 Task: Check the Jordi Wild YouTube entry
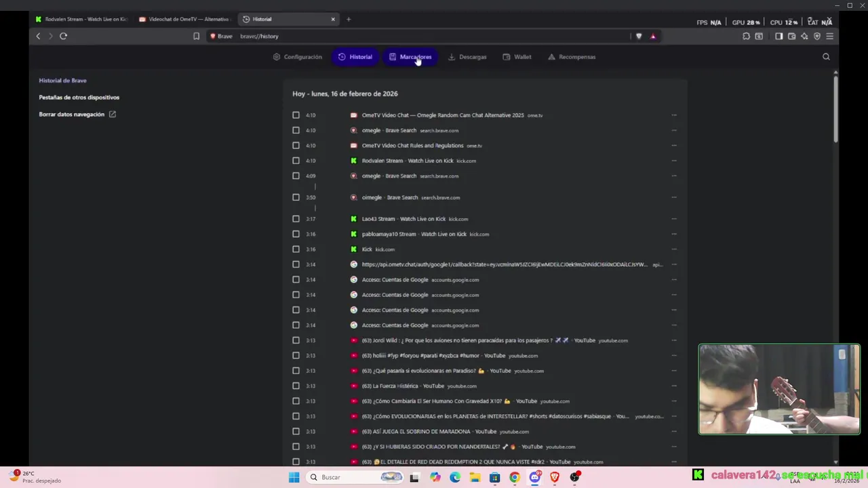296,340
